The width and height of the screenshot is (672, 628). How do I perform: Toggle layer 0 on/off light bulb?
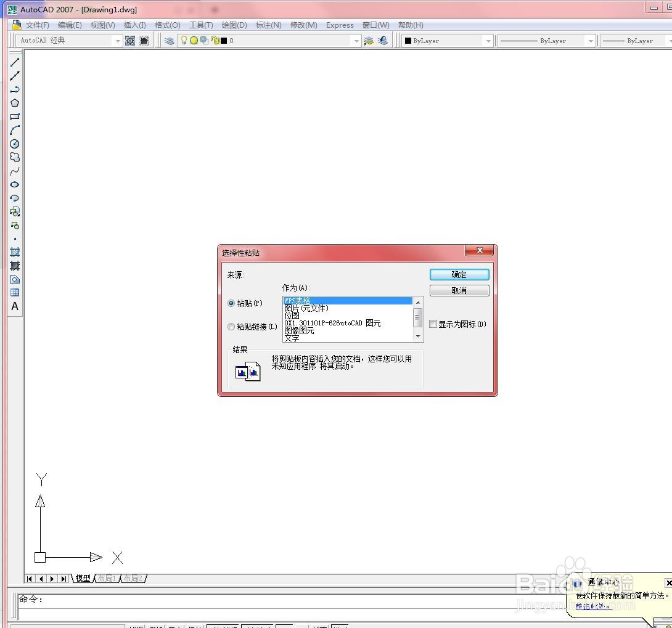point(184,40)
